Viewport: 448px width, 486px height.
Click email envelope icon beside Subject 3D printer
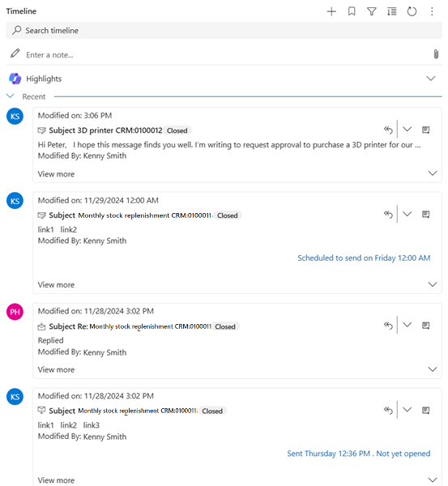(41, 130)
